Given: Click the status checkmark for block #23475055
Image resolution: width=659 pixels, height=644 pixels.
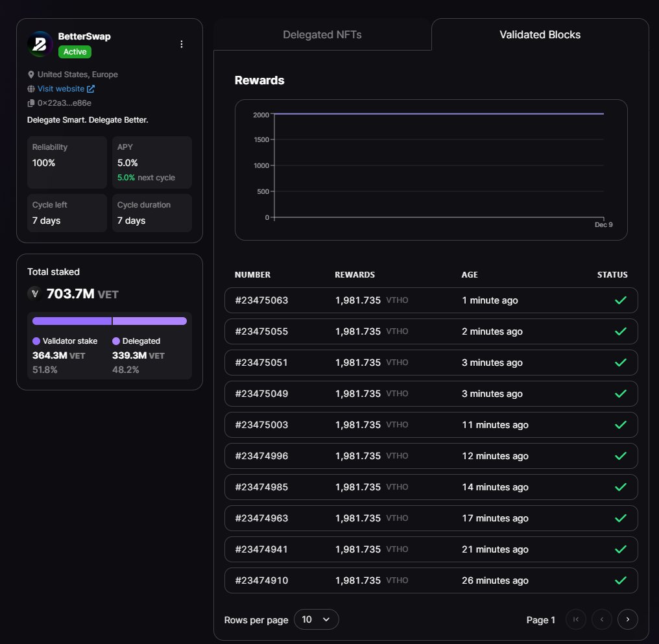Looking at the screenshot, I should [x=620, y=331].
